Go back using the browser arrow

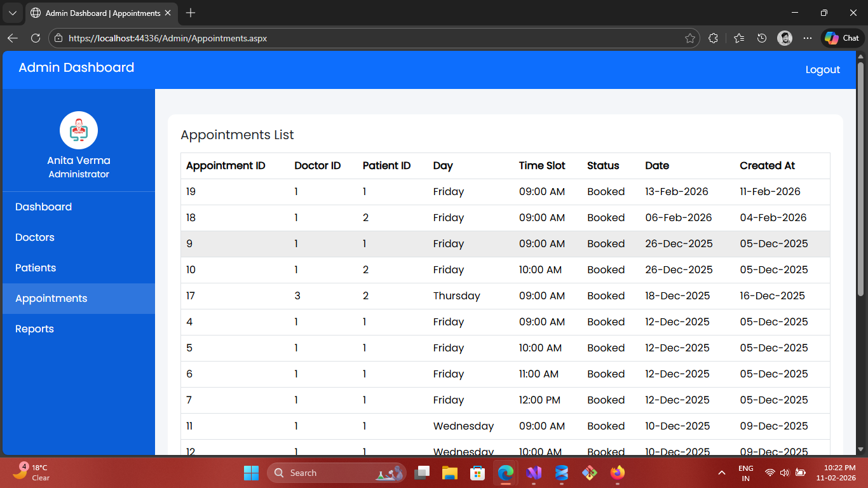[13, 38]
